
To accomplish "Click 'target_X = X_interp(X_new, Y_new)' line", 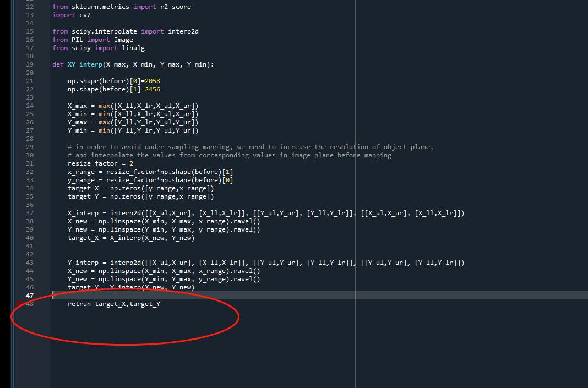I will 131,238.
